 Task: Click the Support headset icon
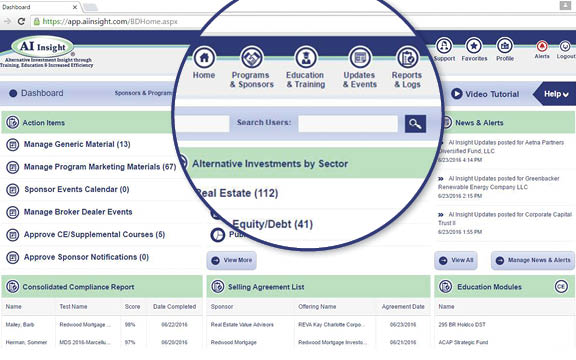(x=444, y=46)
